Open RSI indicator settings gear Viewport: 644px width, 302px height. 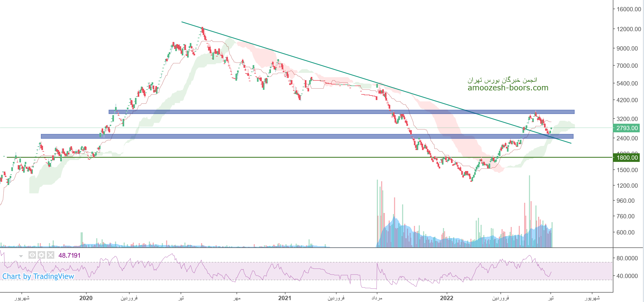41,255
